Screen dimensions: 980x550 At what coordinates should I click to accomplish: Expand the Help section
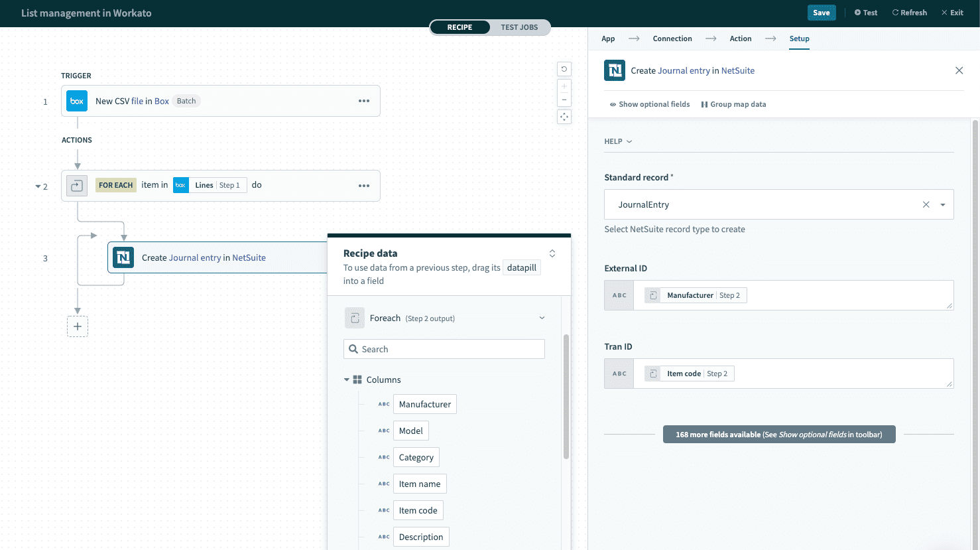(618, 141)
